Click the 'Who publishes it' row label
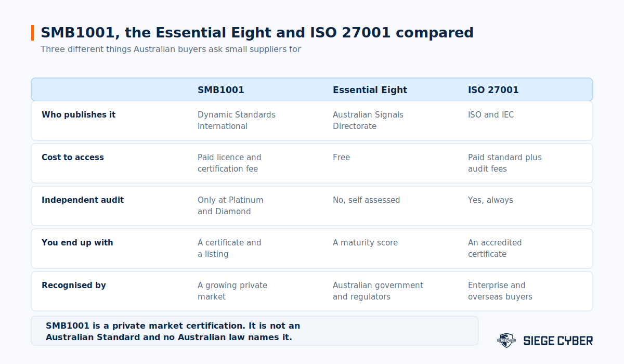 tap(79, 115)
